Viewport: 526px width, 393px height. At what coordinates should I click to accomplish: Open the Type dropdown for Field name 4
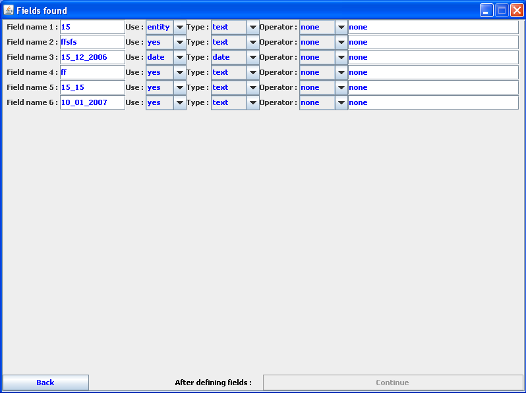coord(235,72)
